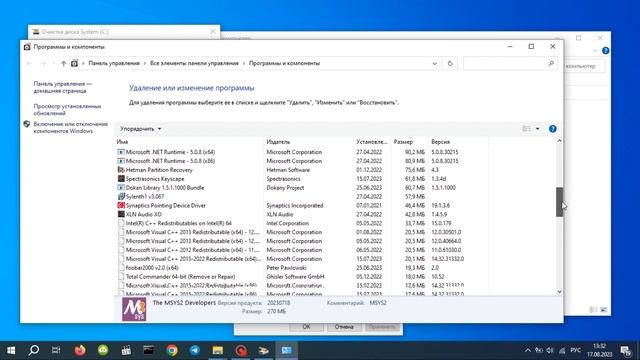Click the vertical scrollbar thumb
Screen dimensions: 640x360
(x=559, y=202)
